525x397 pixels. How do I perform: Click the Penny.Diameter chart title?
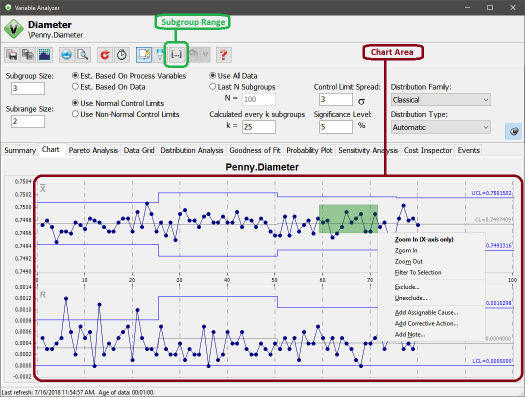262,167
